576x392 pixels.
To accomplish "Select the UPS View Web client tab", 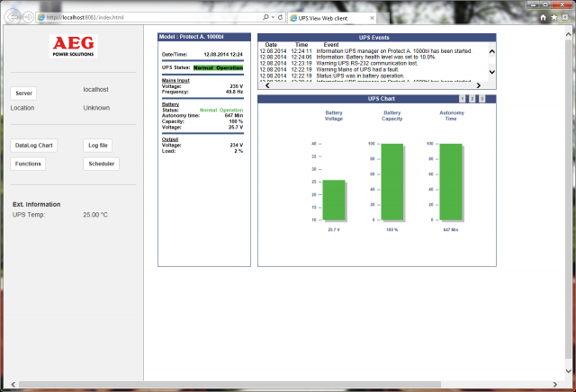I will [332, 18].
